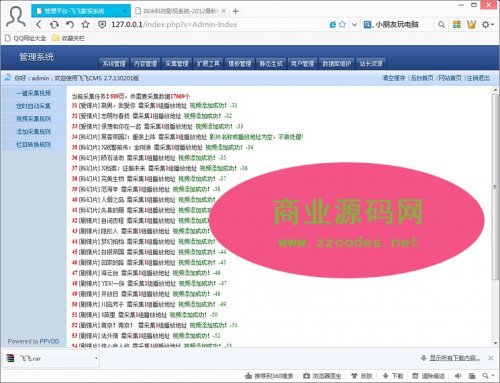Switch to the second browser tab

pos(180,11)
